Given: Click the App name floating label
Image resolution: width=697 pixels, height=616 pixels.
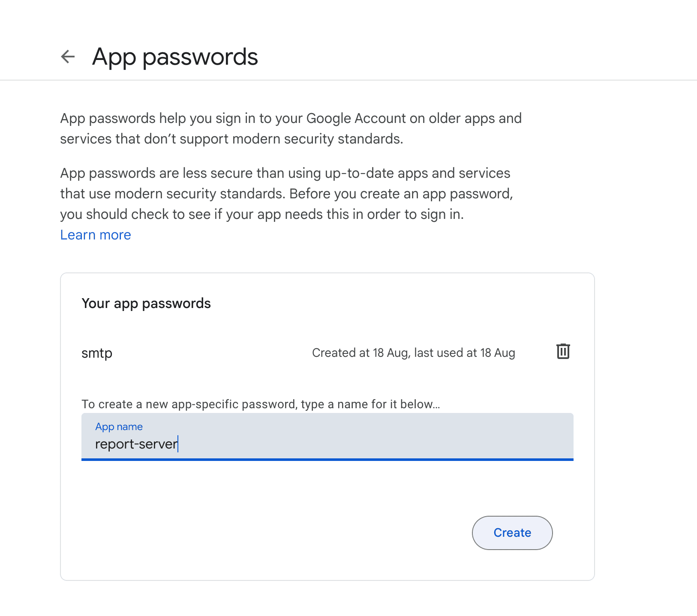Looking at the screenshot, I should (119, 427).
